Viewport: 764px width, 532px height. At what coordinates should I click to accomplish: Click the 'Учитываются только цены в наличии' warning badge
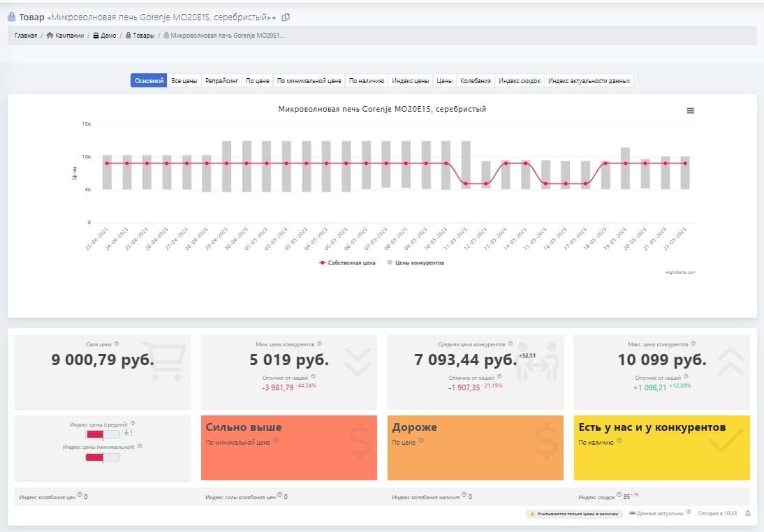[574, 514]
